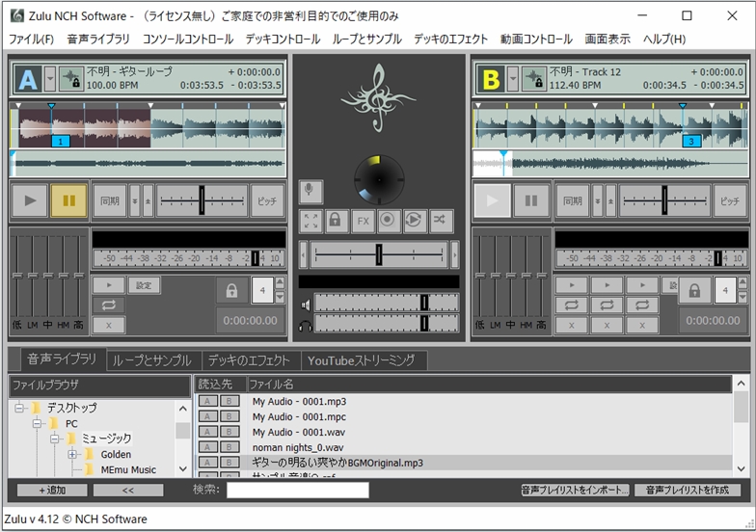
Task: Load My Audio - 0001.mp3 to deck A
Action: click(208, 401)
